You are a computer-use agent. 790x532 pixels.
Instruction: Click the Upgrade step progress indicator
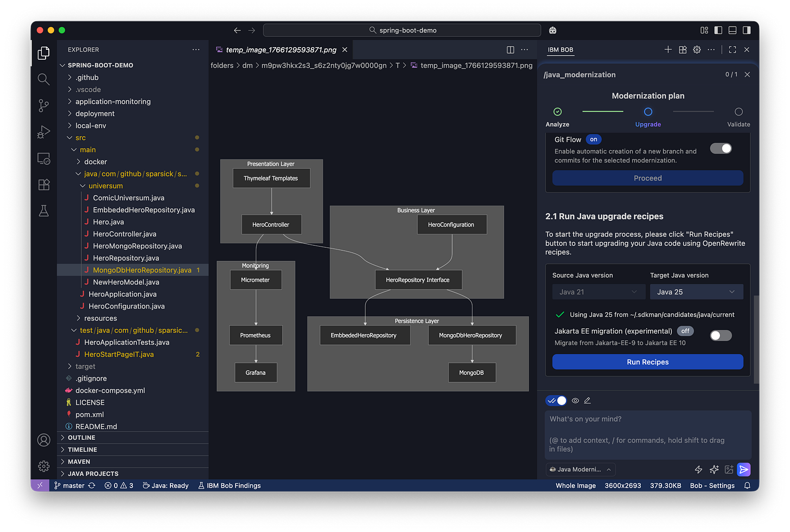[x=648, y=112]
